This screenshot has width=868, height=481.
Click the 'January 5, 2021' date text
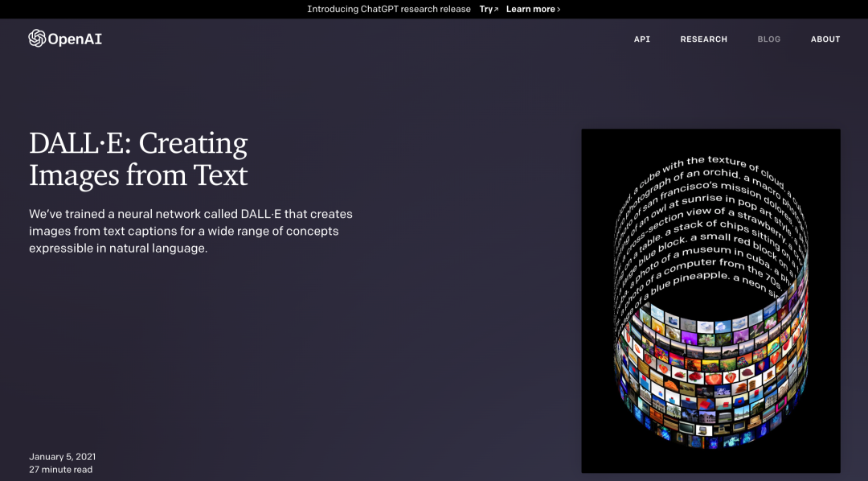pyautogui.click(x=62, y=457)
